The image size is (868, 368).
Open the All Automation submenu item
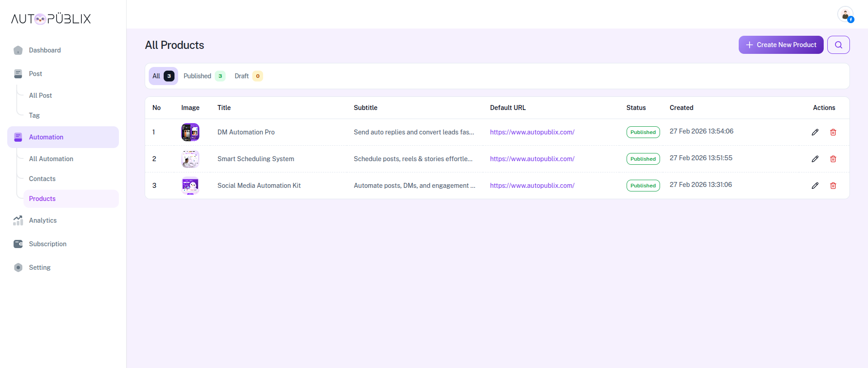tap(71, 159)
